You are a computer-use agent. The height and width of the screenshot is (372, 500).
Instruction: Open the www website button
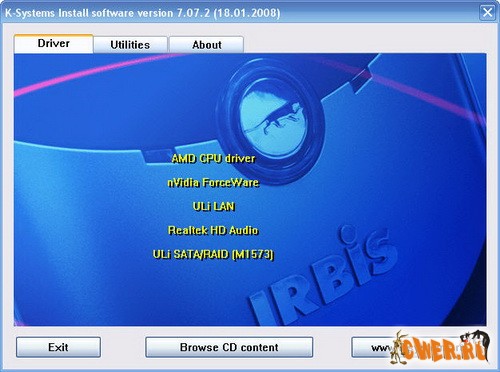coord(418,347)
